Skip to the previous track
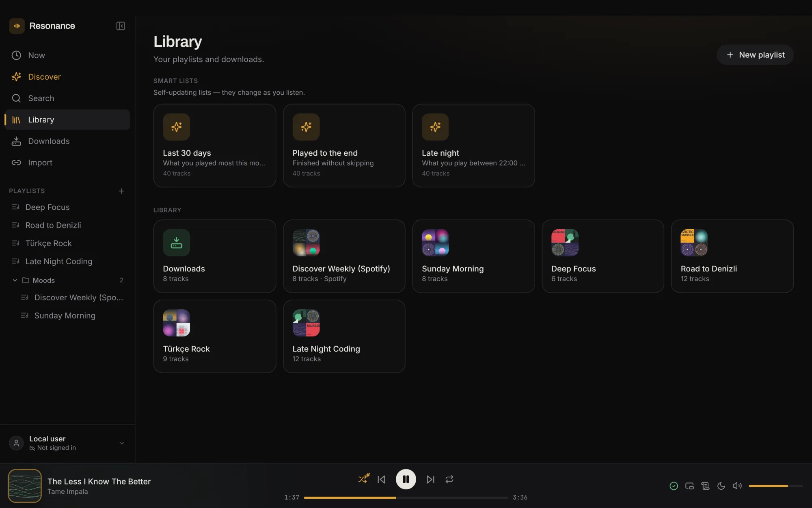Screen dimensions: 812x508 click(381, 480)
